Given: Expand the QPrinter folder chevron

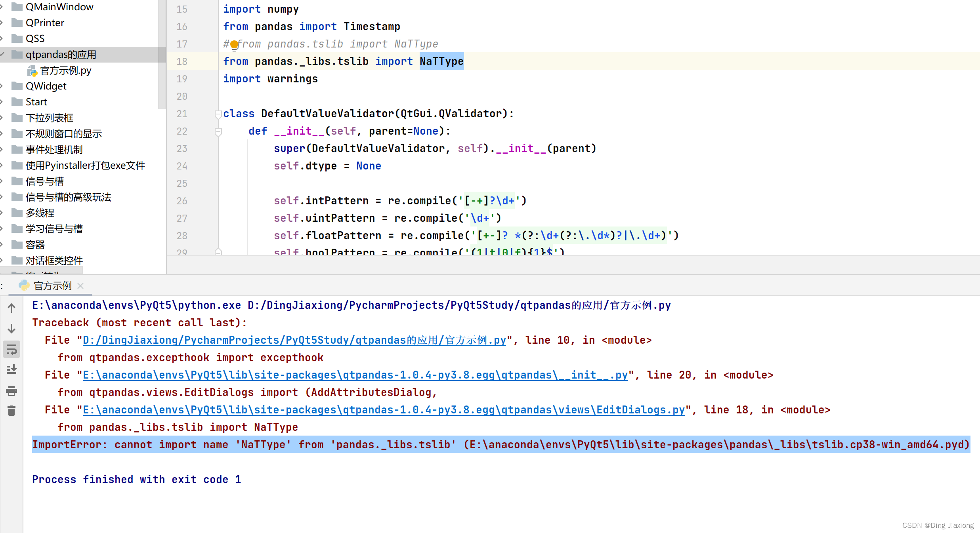Looking at the screenshot, I should coord(2,23).
